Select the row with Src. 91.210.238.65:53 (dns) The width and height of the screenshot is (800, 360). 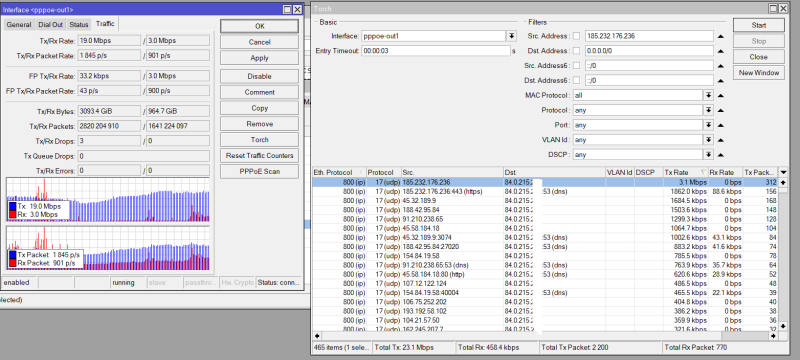click(x=545, y=265)
